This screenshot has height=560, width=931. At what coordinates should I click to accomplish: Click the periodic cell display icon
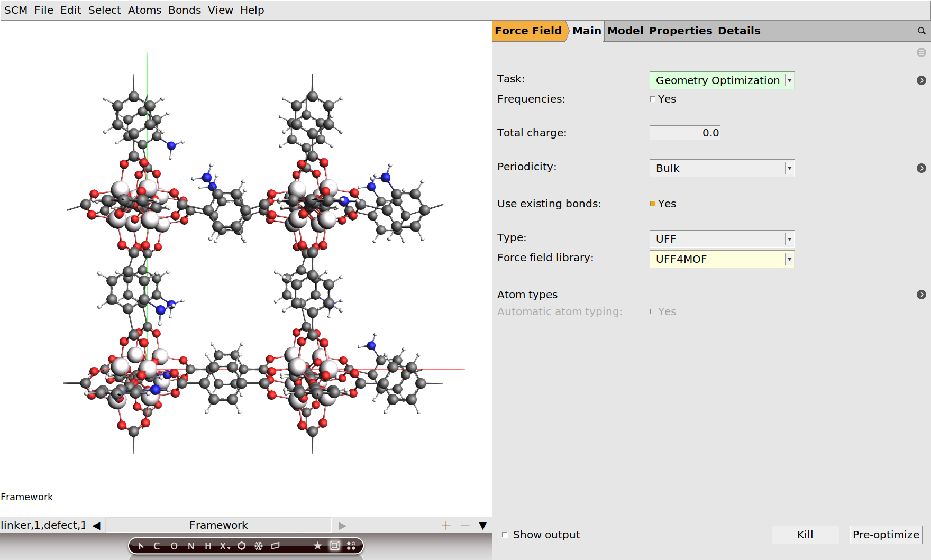(334, 546)
